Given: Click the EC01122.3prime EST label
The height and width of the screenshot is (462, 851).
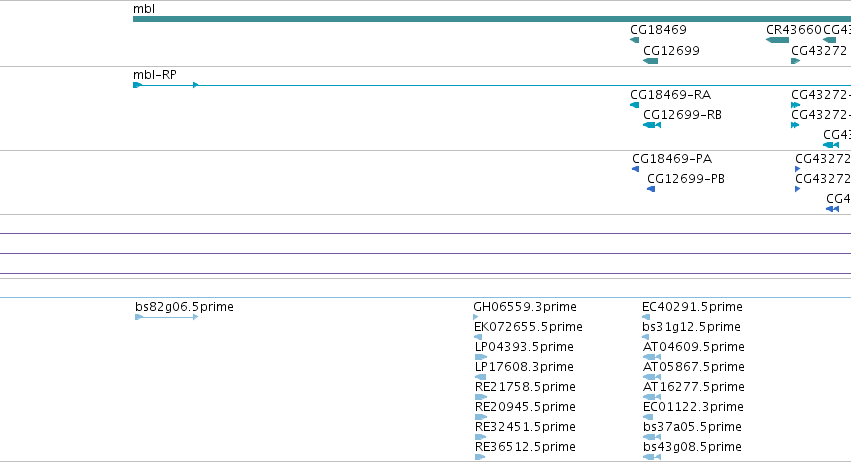Looking at the screenshot, I should point(693,408).
